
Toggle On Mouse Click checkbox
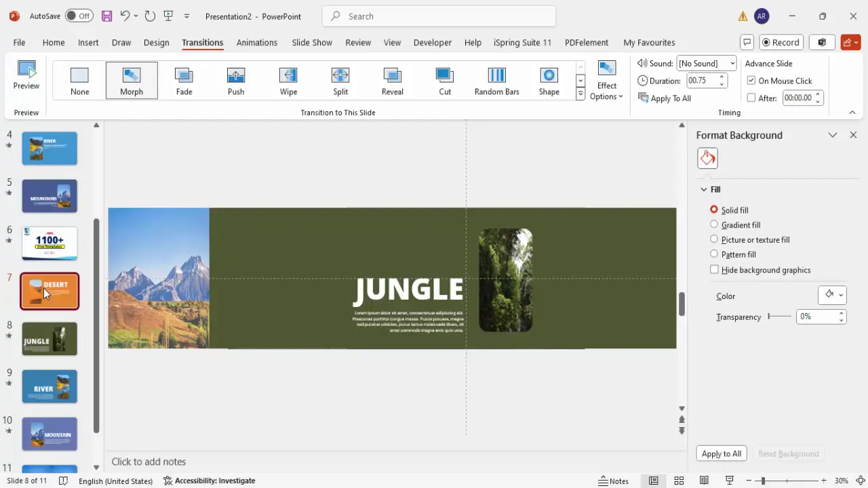751,81
